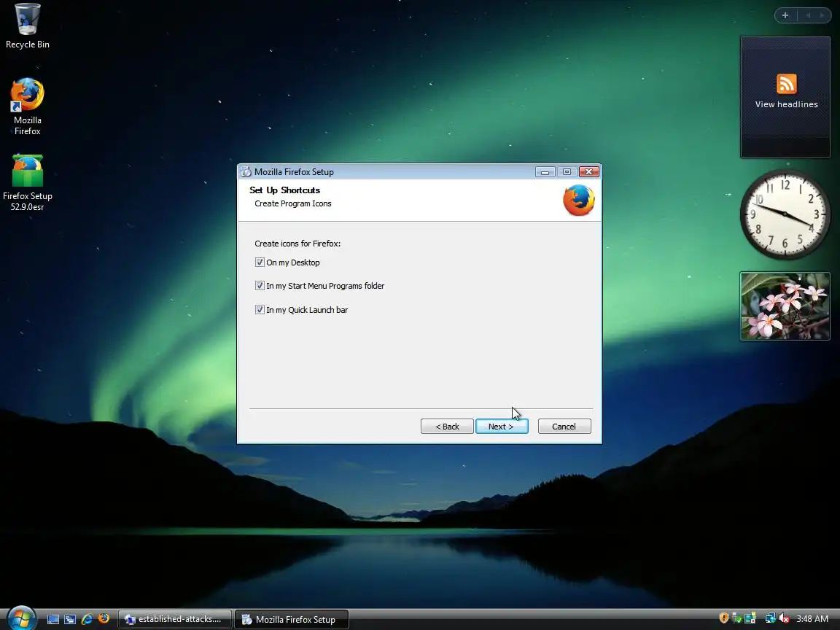840x630 pixels.
Task: Click the RSS feed icon in headlines gadget
Action: (x=787, y=84)
